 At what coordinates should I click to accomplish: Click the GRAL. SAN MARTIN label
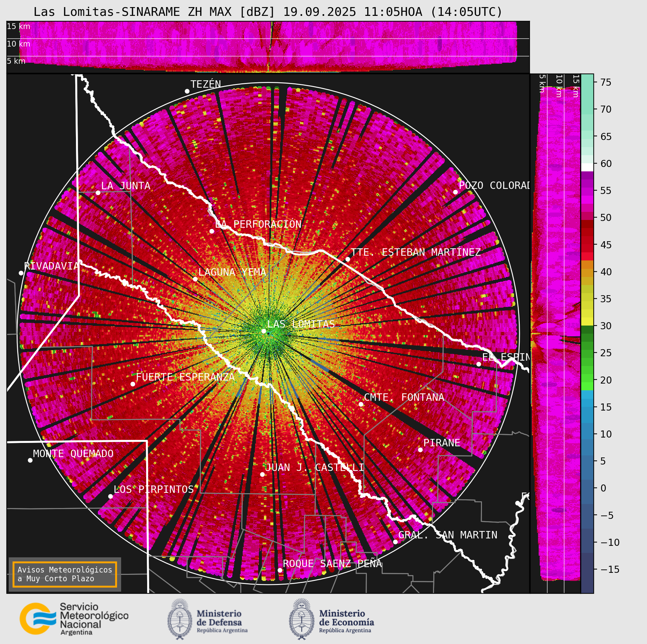coord(448,535)
